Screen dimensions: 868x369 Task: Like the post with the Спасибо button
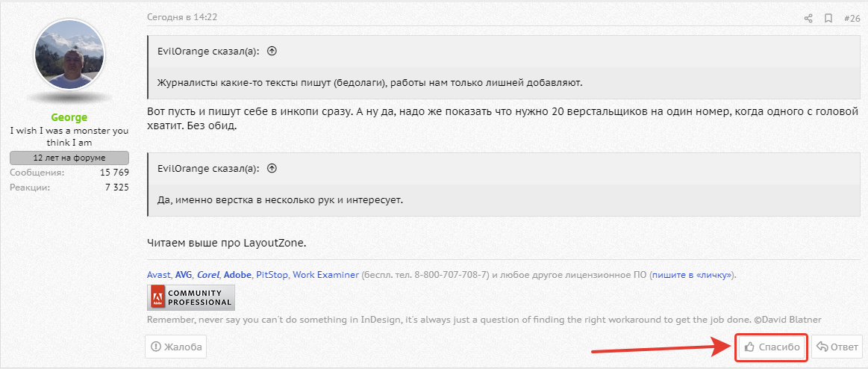[x=772, y=347]
